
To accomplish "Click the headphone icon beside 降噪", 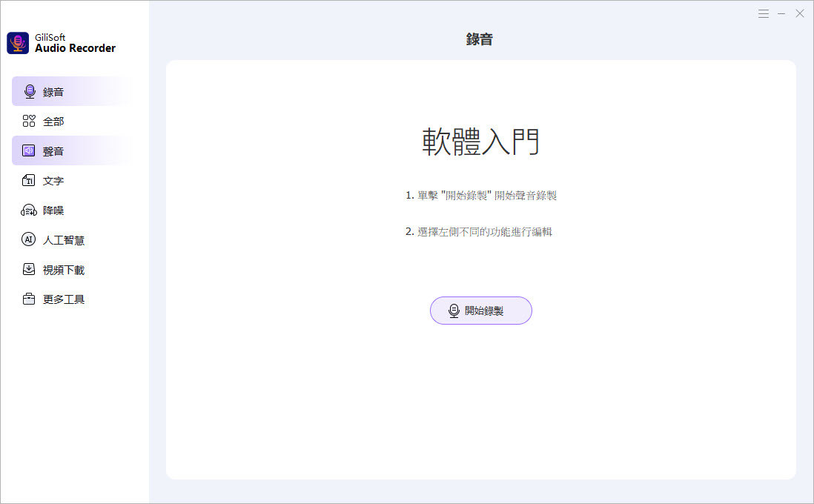I will 29,210.
